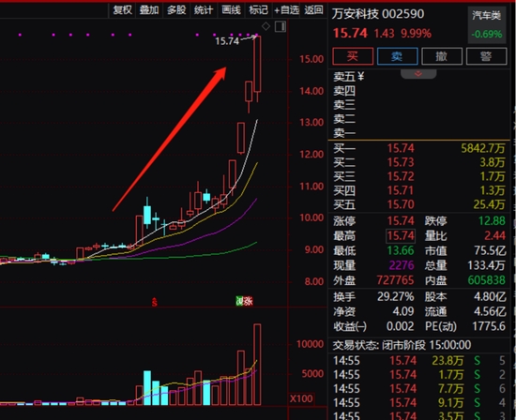The height and width of the screenshot is (420, 516).
Task: Click the 最低 value 13.66
Action: click(401, 250)
